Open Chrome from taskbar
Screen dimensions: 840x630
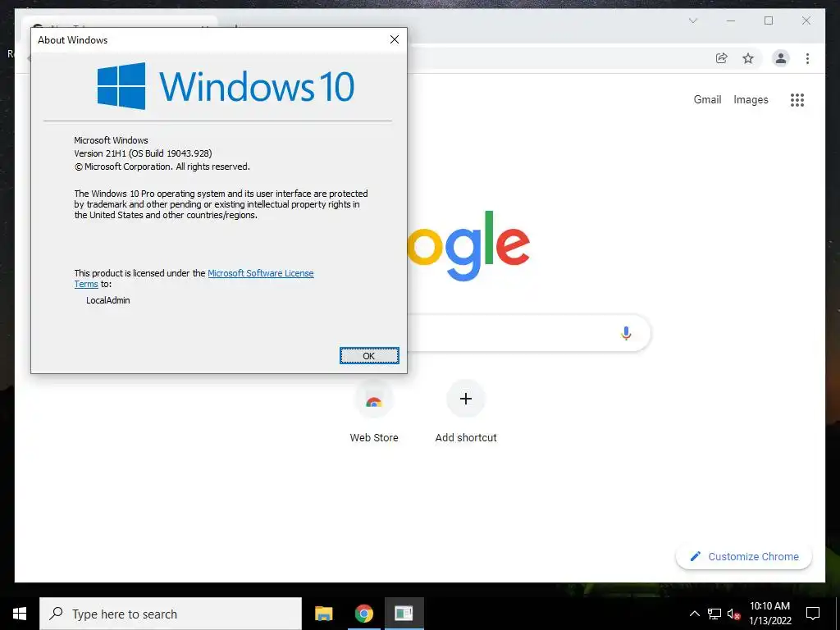[x=363, y=614]
